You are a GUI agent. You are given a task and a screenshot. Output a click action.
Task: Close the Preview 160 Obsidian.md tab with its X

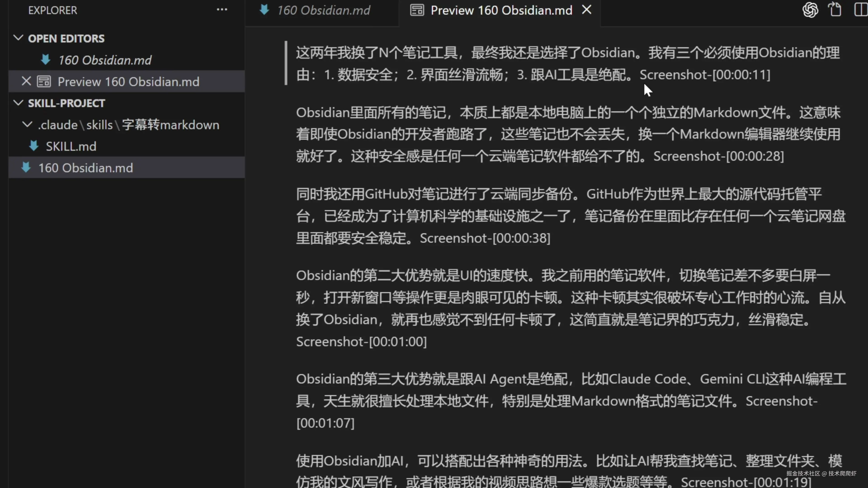(x=587, y=10)
